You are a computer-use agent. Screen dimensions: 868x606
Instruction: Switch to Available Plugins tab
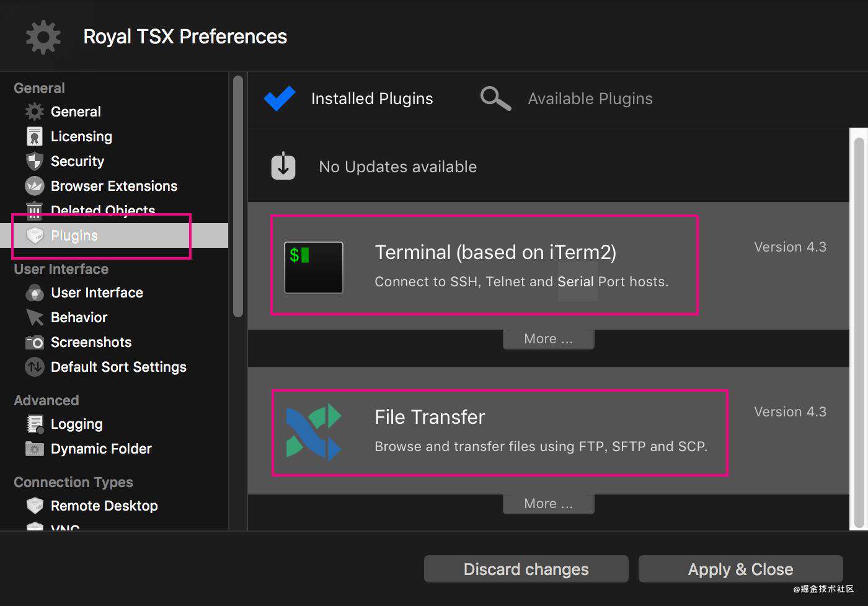coord(590,99)
